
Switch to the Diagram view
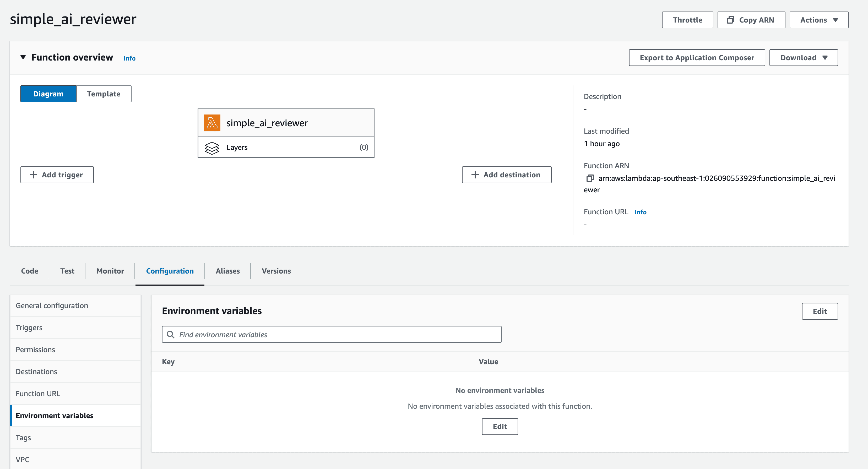pos(48,94)
